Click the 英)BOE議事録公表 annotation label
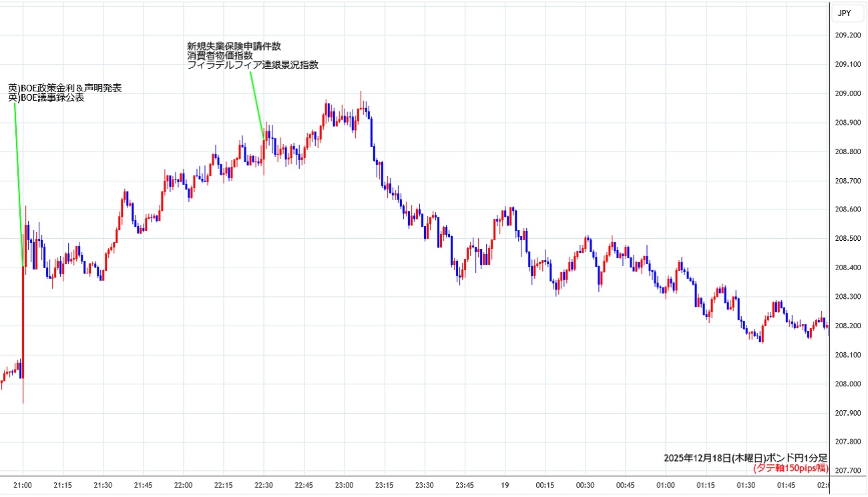The width and height of the screenshot is (868, 497). coord(46,98)
